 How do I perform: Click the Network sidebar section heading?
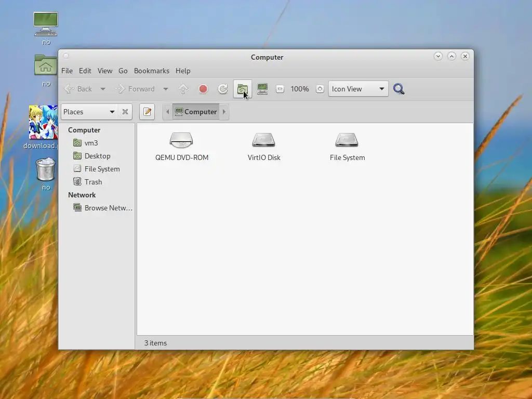(x=82, y=195)
